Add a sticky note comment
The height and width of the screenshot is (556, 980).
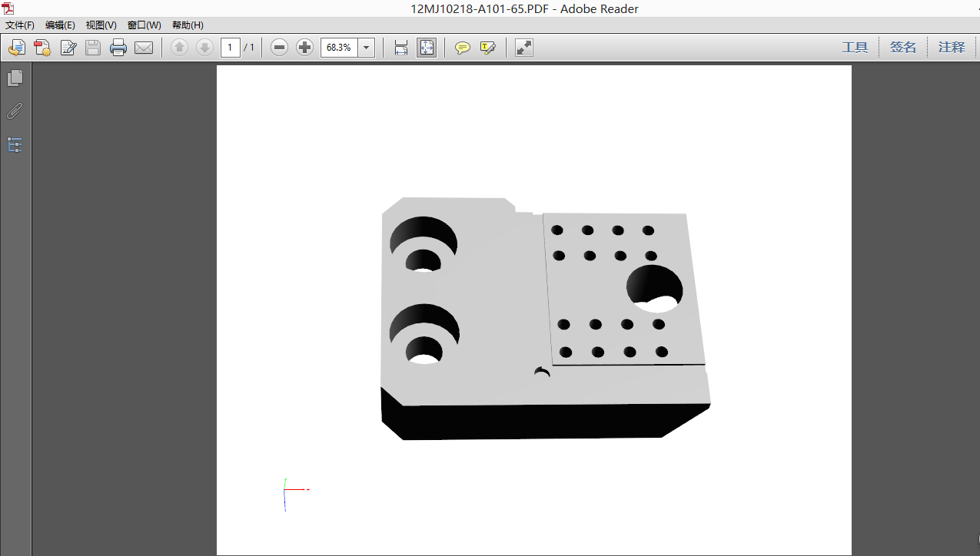click(x=462, y=47)
